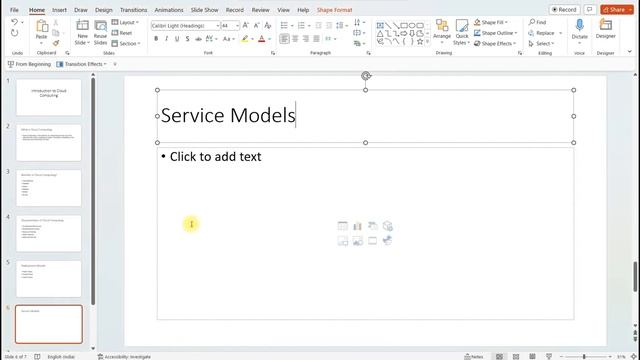This screenshot has width=640, height=360.
Task: Switch to Normal view in status bar
Action: [500, 356]
